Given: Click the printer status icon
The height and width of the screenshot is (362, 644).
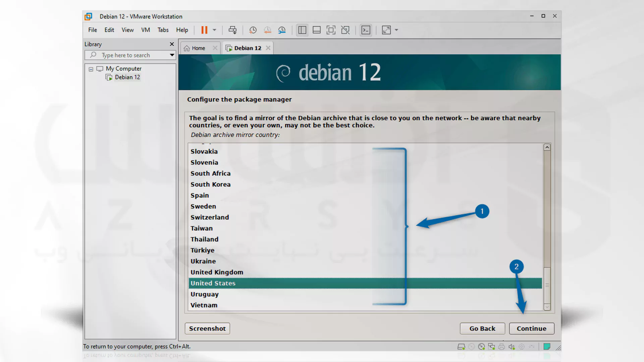Looking at the screenshot, I should 501,347.
